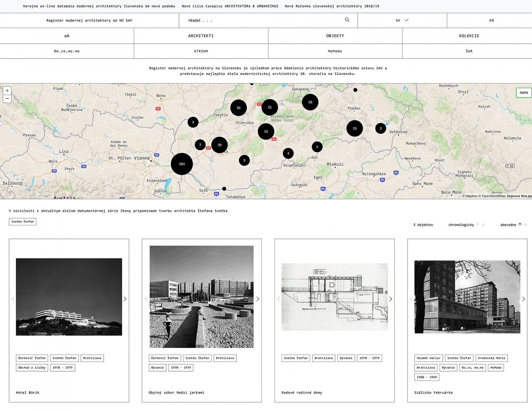Sort chronologically ascending with up arrow
The image size is (532, 411).
tap(478, 224)
